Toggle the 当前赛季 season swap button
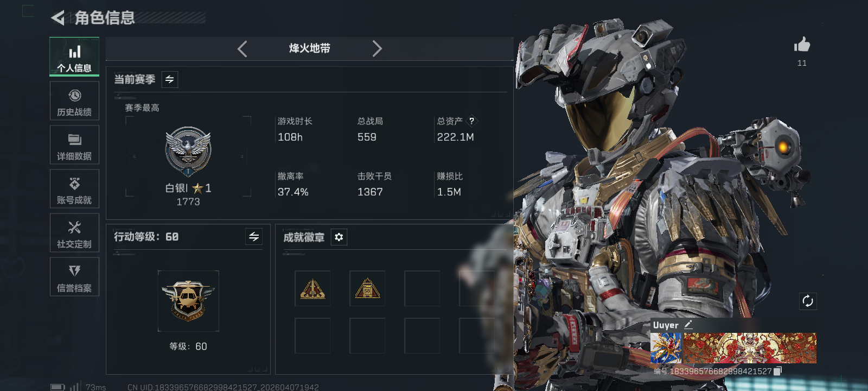868x391 pixels. coord(170,79)
